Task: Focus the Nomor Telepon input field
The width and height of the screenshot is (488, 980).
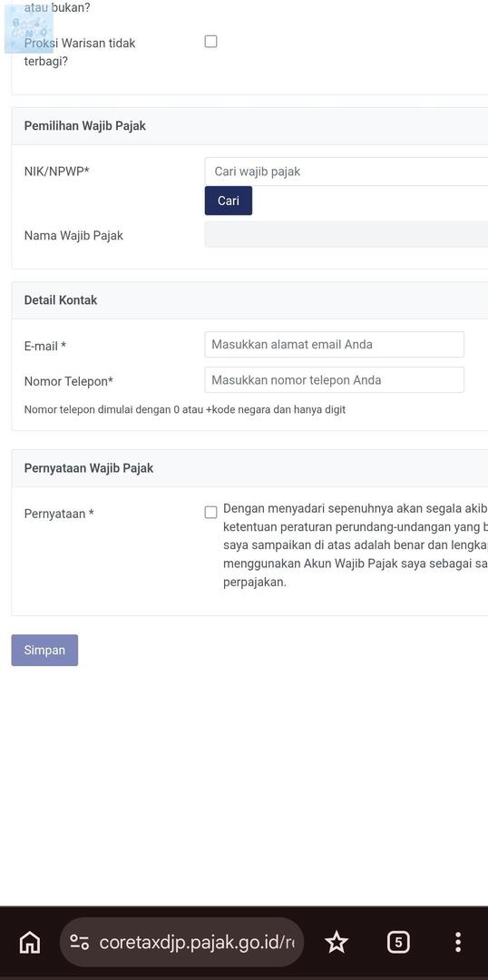Action: tap(335, 380)
